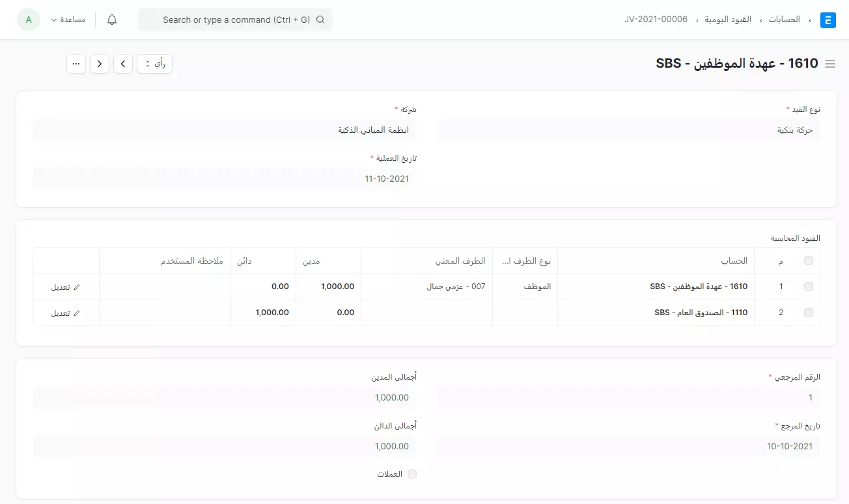This screenshot has width=849, height=504.
Task: Click the pencil icon in row 2
Action: click(77, 313)
